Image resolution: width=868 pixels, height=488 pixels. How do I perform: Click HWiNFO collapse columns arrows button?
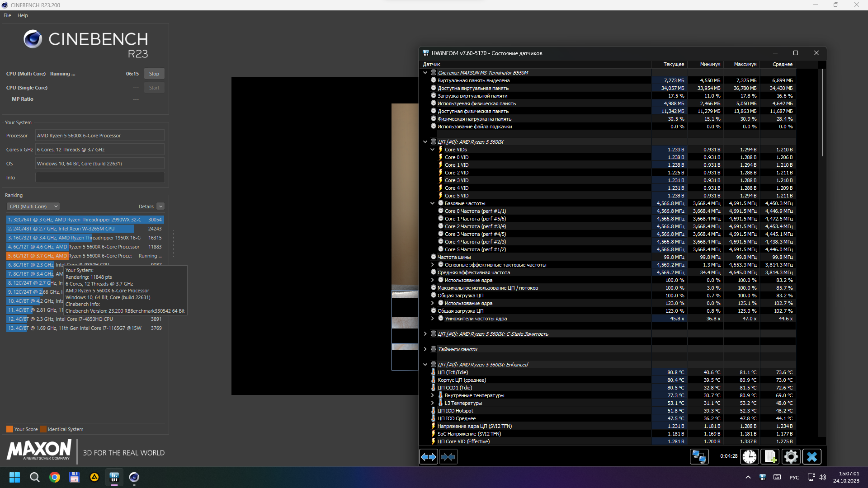pyautogui.click(x=448, y=457)
